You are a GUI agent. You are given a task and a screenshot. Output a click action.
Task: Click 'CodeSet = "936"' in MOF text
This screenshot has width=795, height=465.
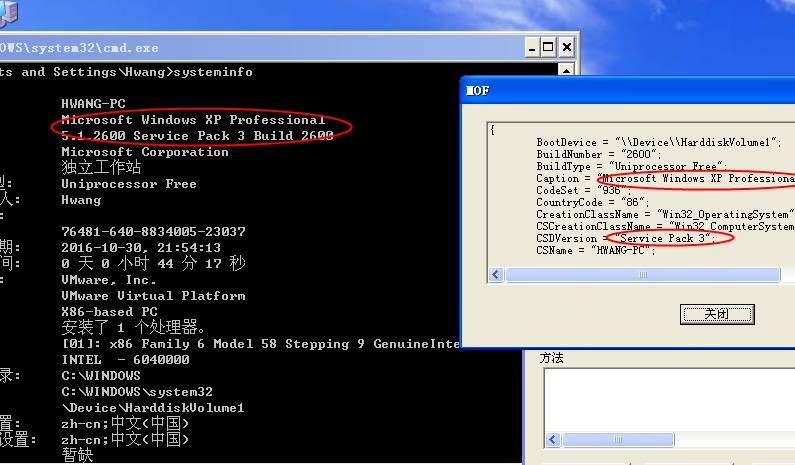(x=584, y=190)
